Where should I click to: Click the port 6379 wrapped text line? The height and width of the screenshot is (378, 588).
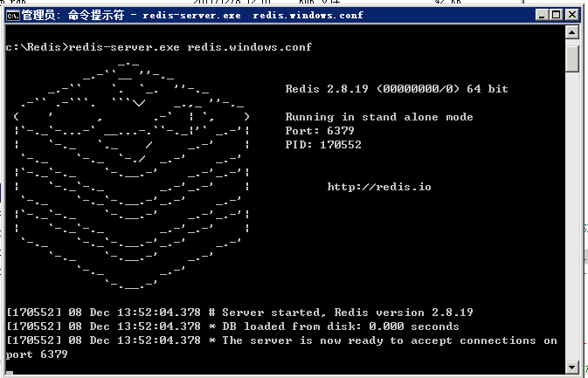coord(37,354)
